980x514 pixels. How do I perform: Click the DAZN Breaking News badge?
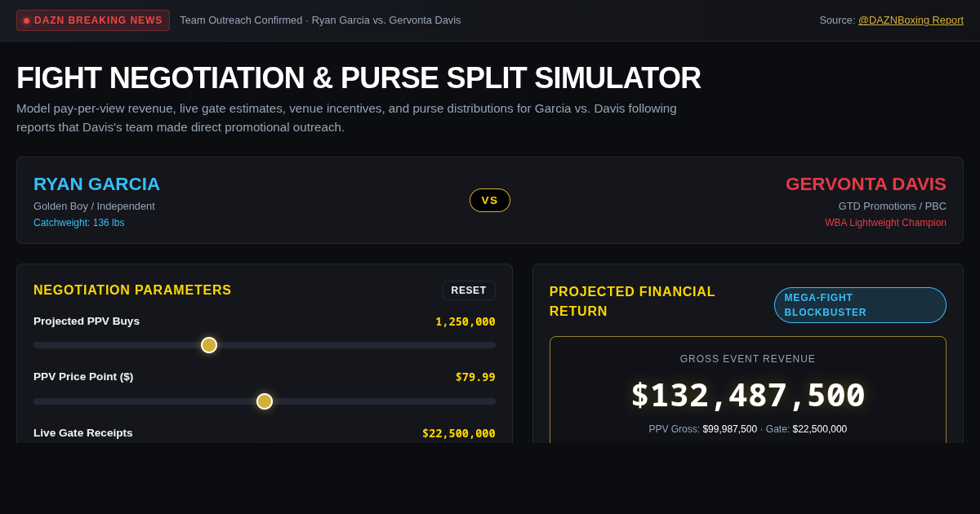click(x=93, y=20)
